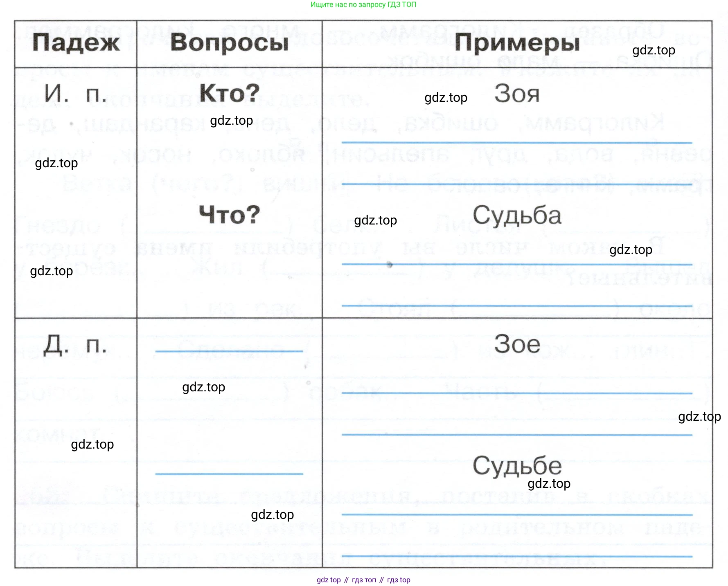
Task: Click first blank line under 'Судьба'
Action: [x=517, y=264]
